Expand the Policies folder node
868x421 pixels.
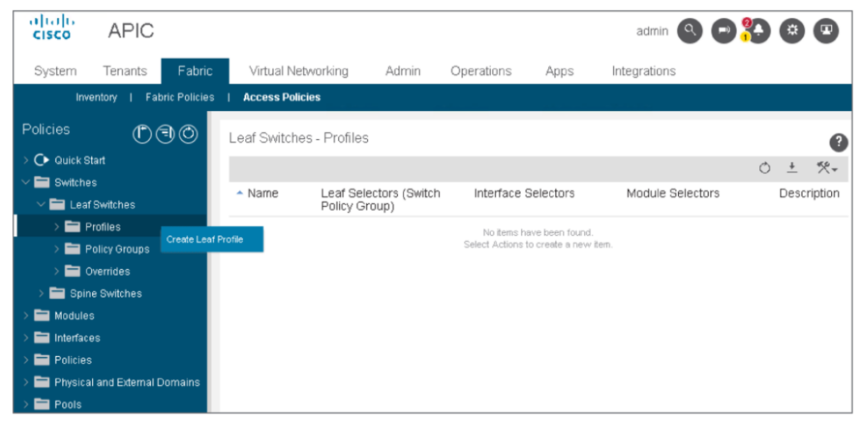click(25, 360)
